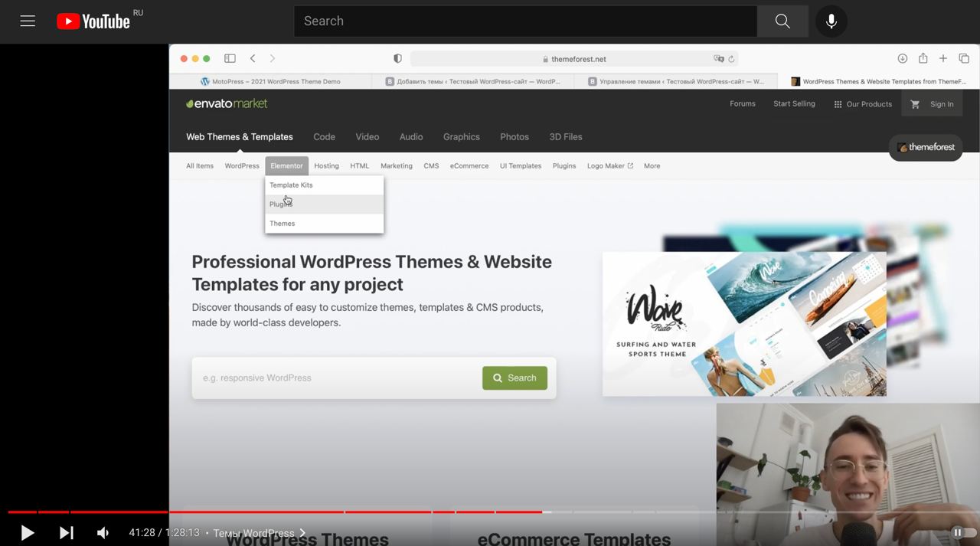Select the WordPress Themes & Website Templates tab
Screen dimensions: 980x546
point(878,81)
